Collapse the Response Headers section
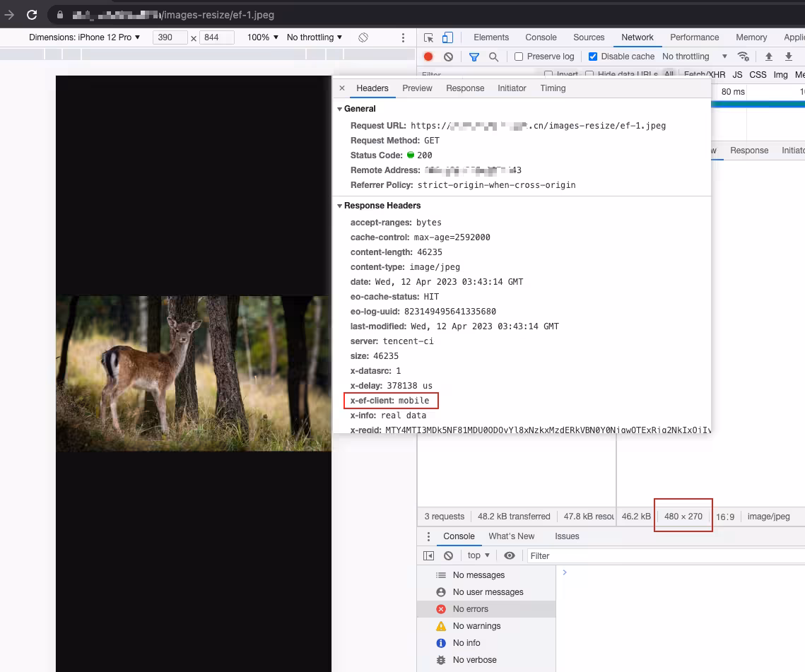805x672 pixels. 340,206
